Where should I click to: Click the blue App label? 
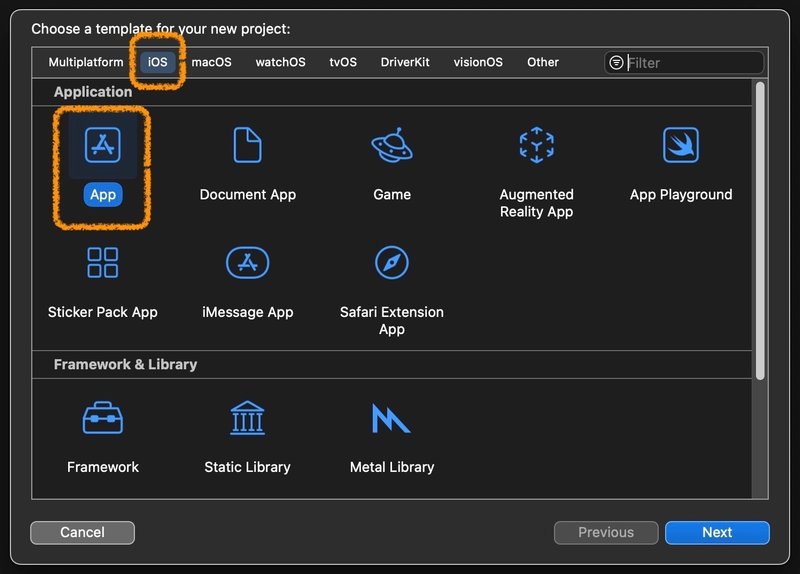[x=103, y=194]
